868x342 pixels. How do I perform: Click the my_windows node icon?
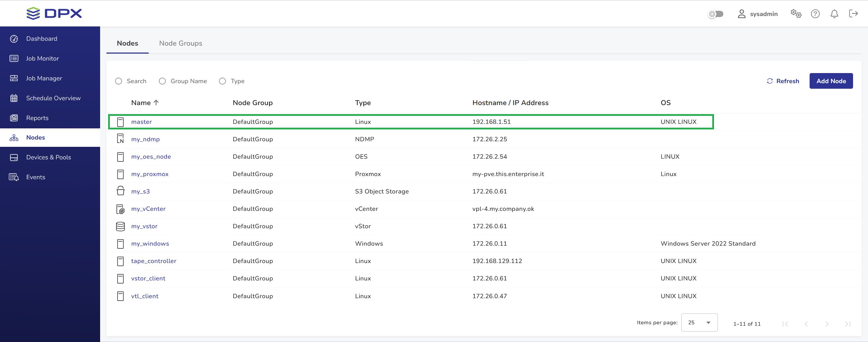[x=120, y=244]
